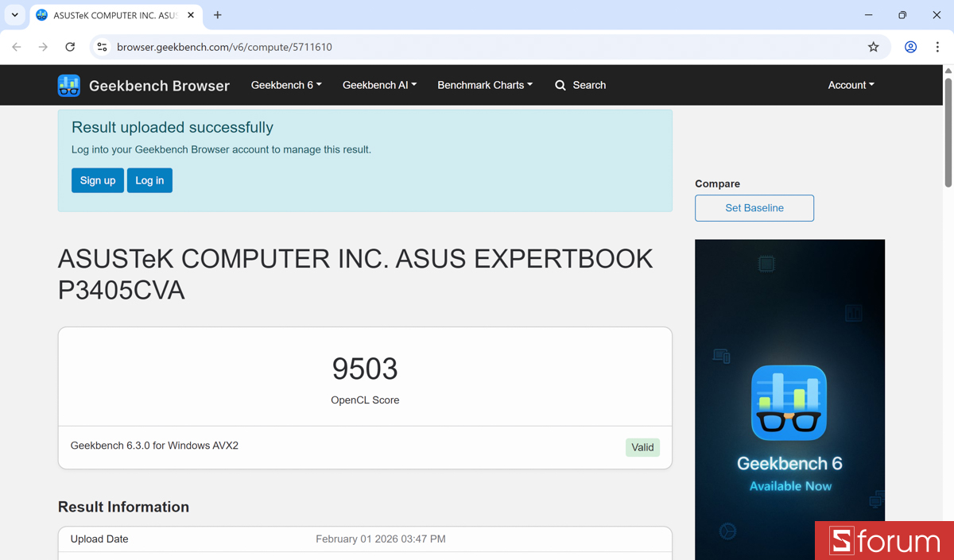The height and width of the screenshot is (560, 954).
Task: Click the bookmark star in address bar
Action: click(x=873, y=47)
